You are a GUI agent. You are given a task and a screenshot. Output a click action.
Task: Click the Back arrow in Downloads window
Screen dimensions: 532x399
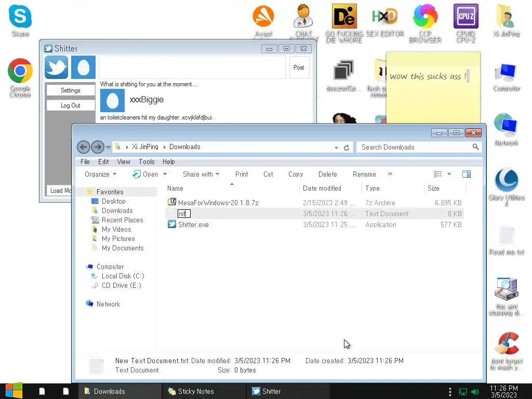(x=84, y=147)
